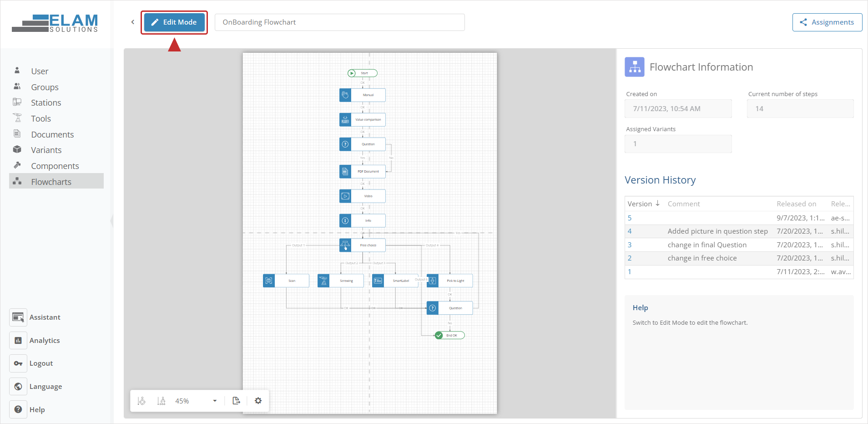Click the Assistant icon in the sidebar
868x424 pixels.
18,317
